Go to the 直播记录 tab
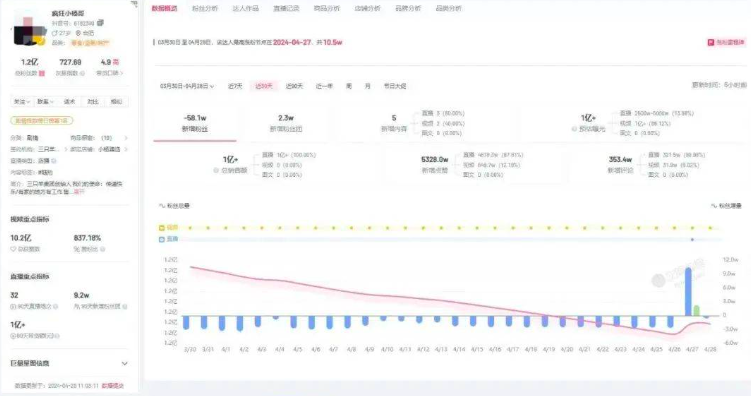Image resolution: width=751 pixels, height=396 pixels. click(x=286, y=9)
